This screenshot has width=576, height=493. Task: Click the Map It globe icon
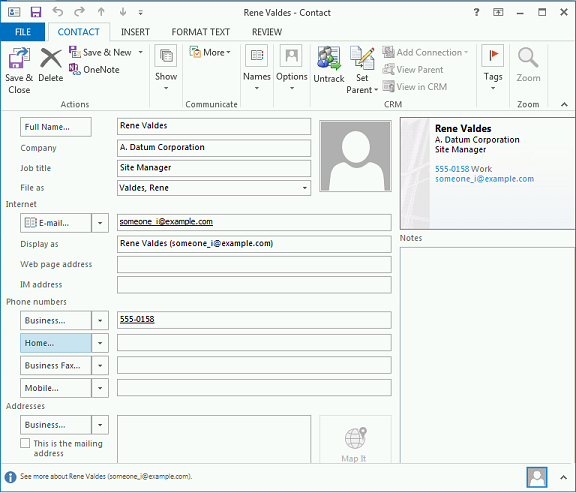355,438
